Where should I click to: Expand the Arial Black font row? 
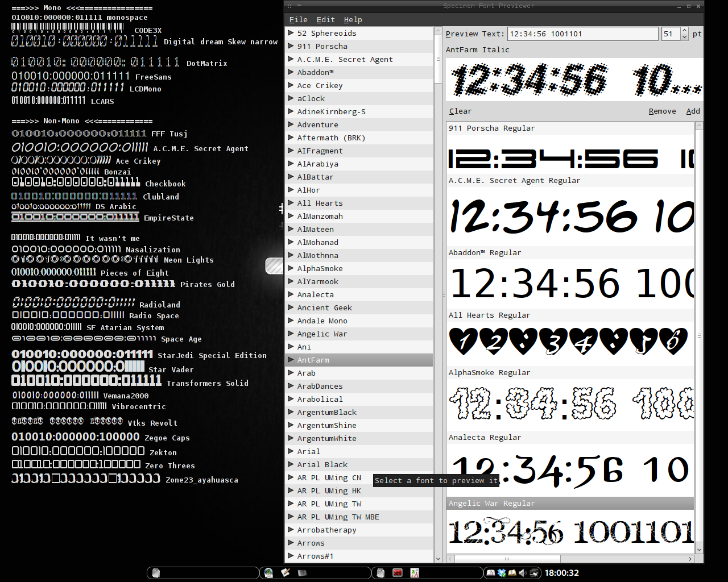tap(291, 464)
